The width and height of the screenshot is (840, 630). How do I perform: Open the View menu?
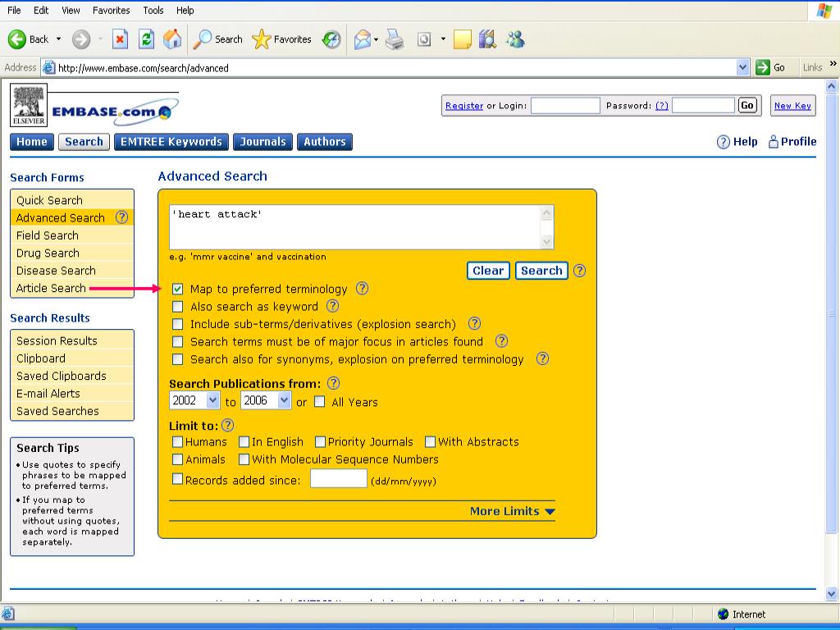tap(71, 10)
